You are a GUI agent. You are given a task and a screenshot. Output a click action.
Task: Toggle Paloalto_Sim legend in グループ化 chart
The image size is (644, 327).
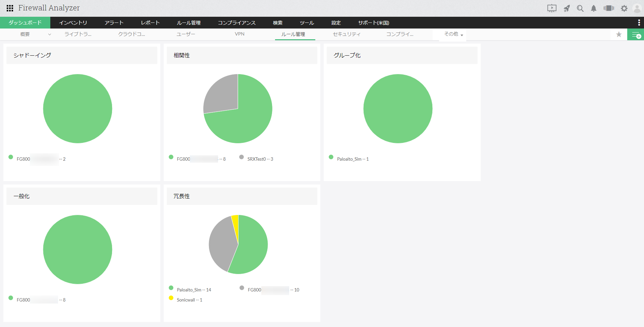[349, 158]
